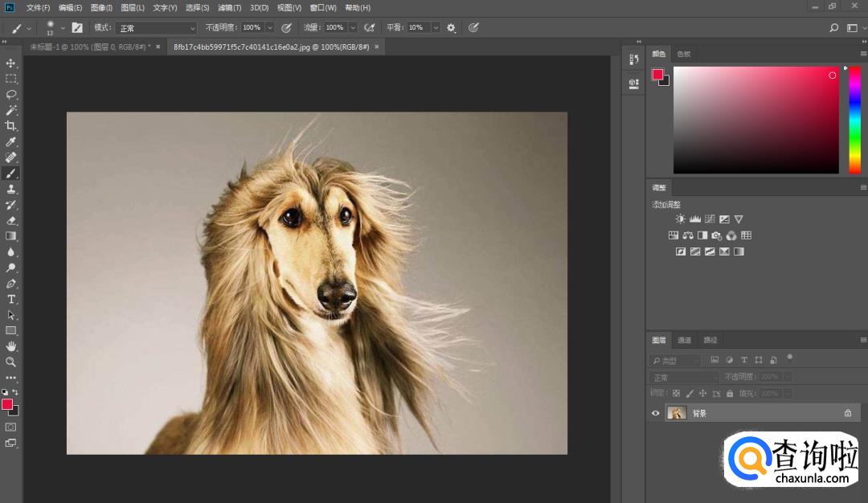
Task: Click the 背景 layer thumbnail
Action: (677, 413)
